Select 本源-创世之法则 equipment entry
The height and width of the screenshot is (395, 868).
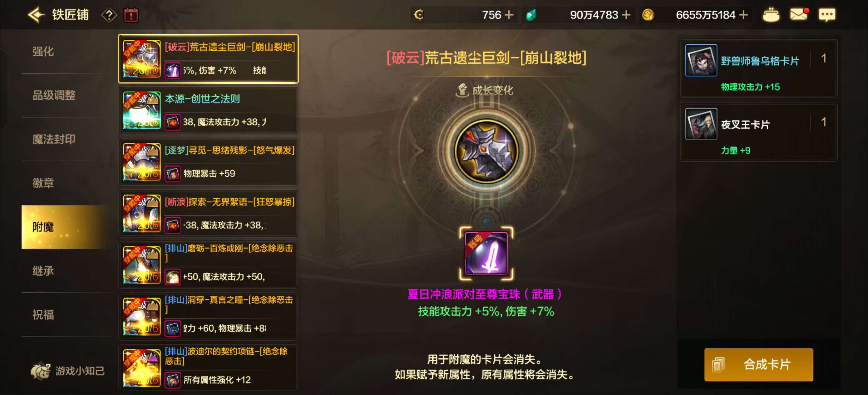point(208,110)
